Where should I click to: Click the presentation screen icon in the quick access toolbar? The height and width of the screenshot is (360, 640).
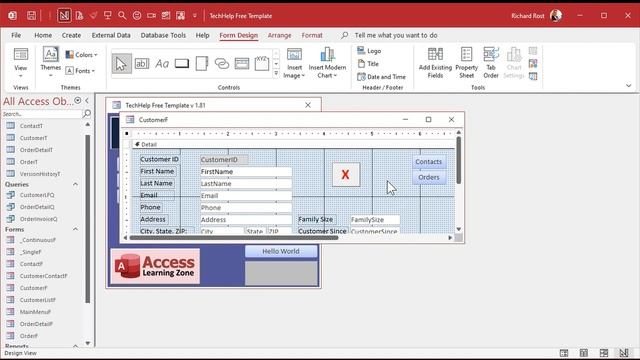pyautogui.click(x=108, y=16)
